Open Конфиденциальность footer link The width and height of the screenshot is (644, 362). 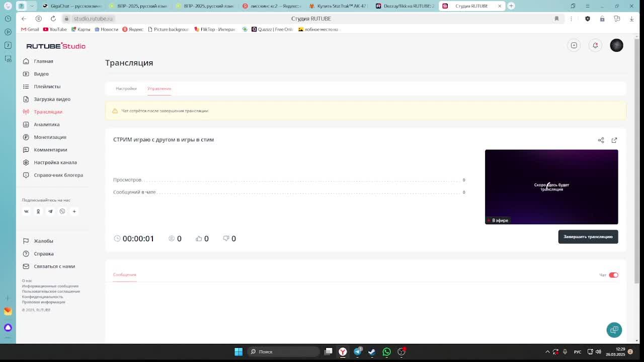point(42,297)
